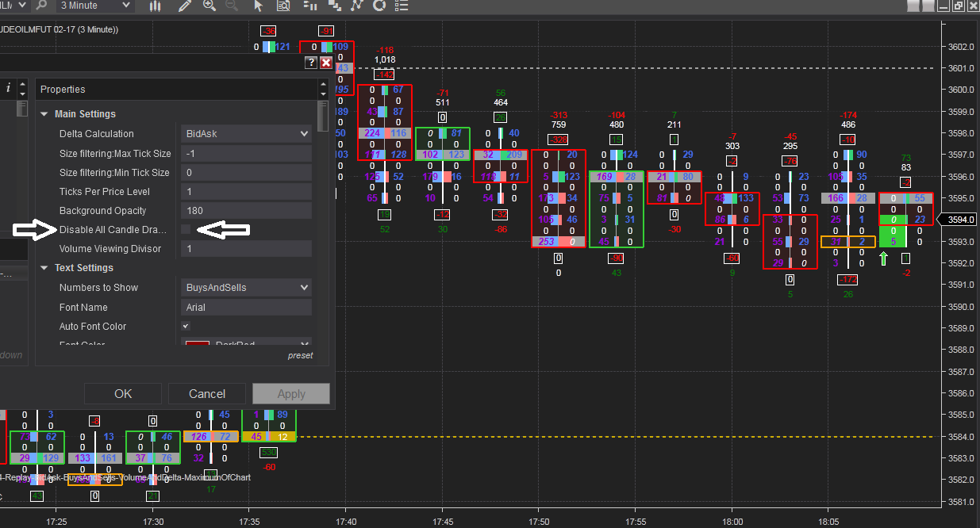Screen dimensions: 980x528
Task: Toggle the Auto Font Color checkbox
Action: click(x=186, y=326)
